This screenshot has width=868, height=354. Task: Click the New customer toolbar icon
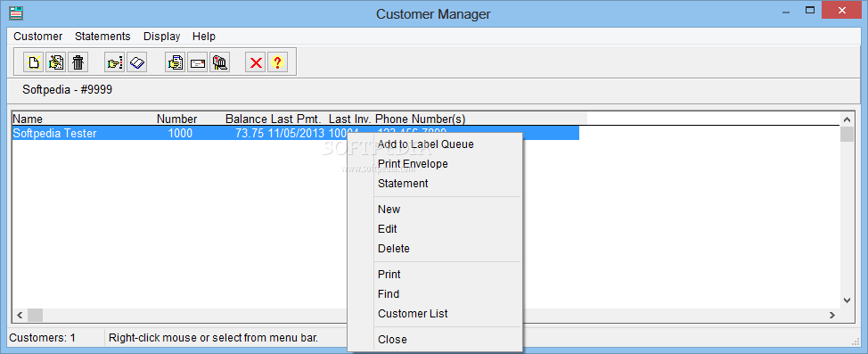point(33,62)
